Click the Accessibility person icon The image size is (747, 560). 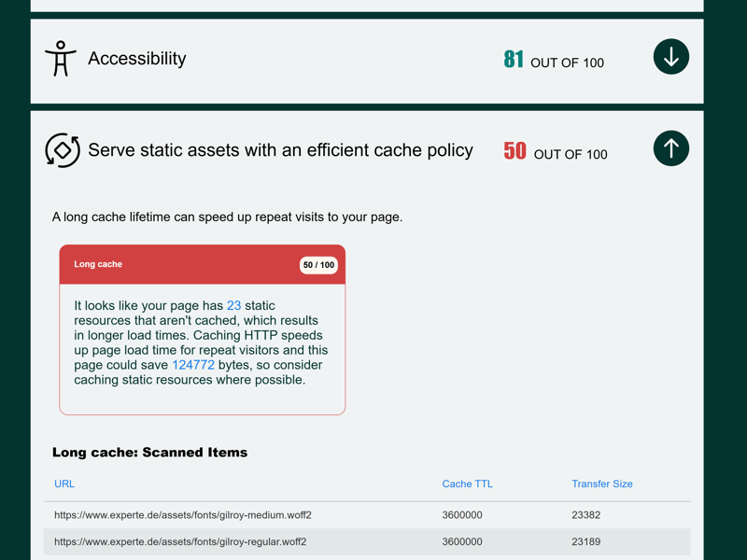coord(61,58)
